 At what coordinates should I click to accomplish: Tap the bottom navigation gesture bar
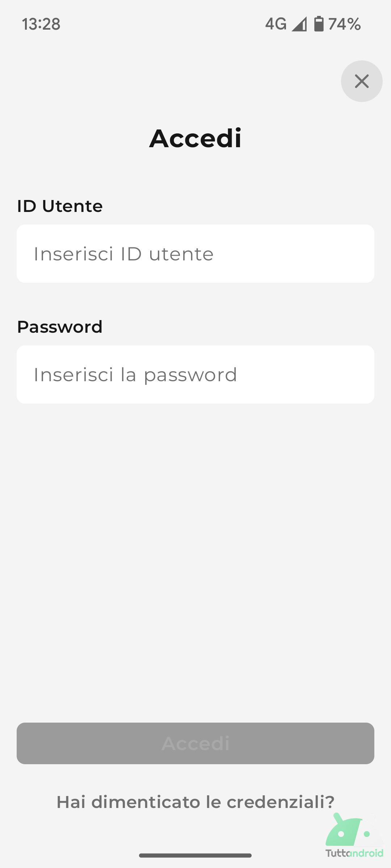coord(195,855)
